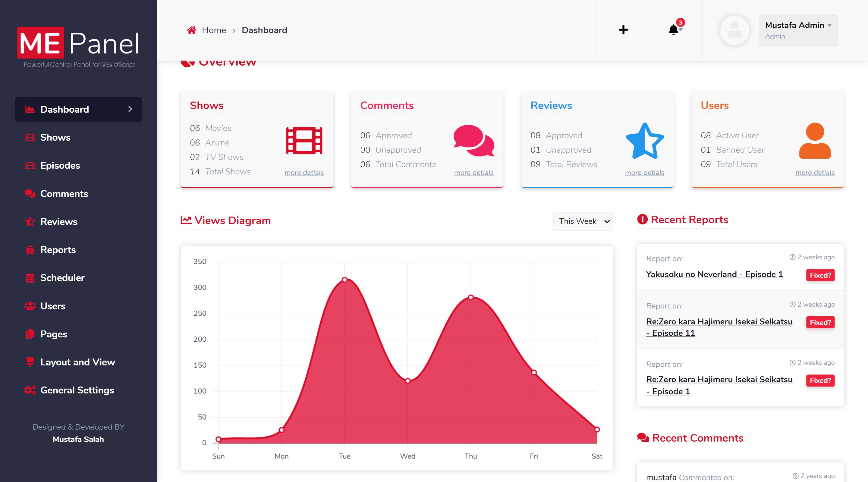Go to General Settings menu item
The image size is (868, 482).
coord(77,390)
